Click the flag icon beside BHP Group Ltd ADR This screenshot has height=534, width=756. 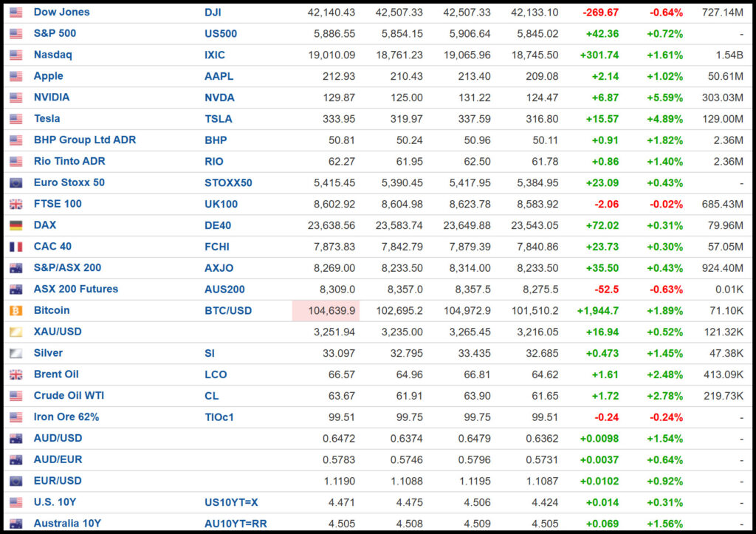coord(16,140)
